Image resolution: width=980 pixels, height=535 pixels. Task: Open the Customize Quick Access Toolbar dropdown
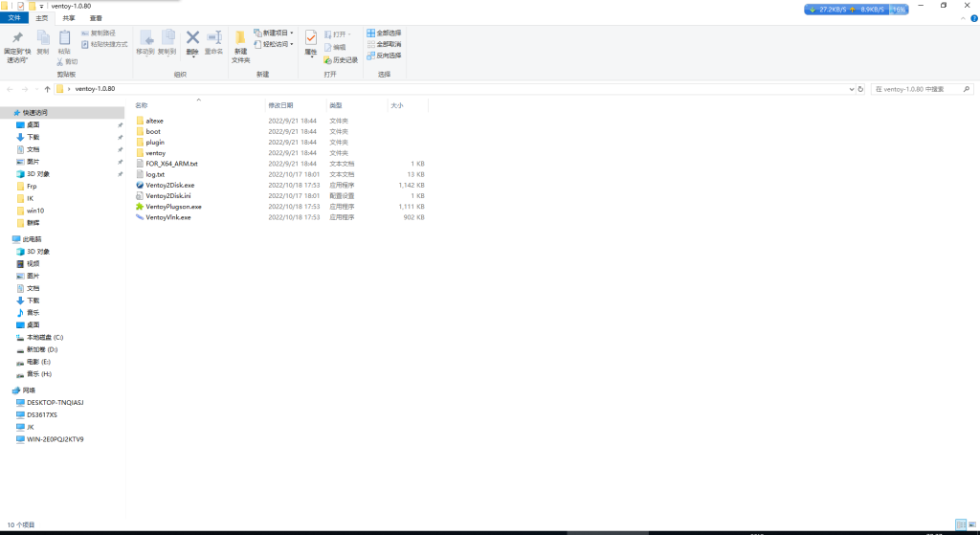point(41,7)
